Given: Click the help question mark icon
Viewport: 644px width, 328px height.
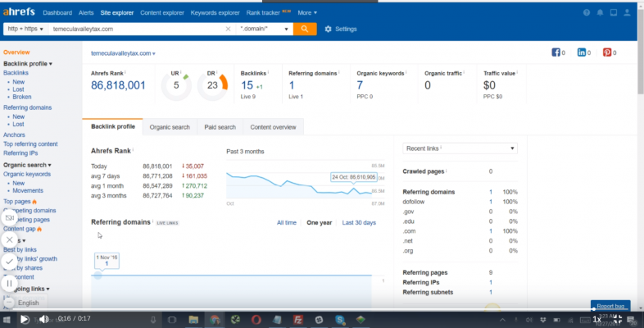Looking at the screenshot, I should [586, 13].
